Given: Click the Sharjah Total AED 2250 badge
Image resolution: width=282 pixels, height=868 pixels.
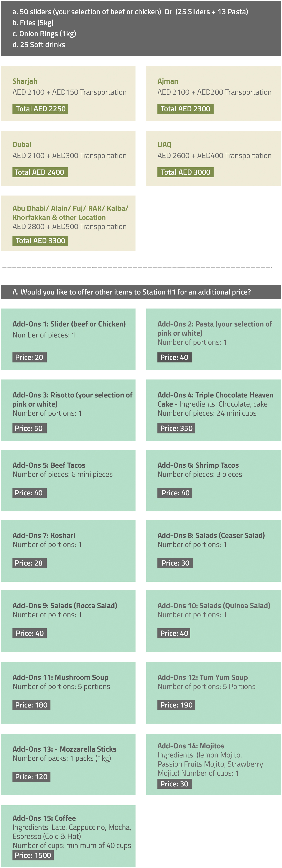Looking at the screenshot, I should click(x=40, y=109).
